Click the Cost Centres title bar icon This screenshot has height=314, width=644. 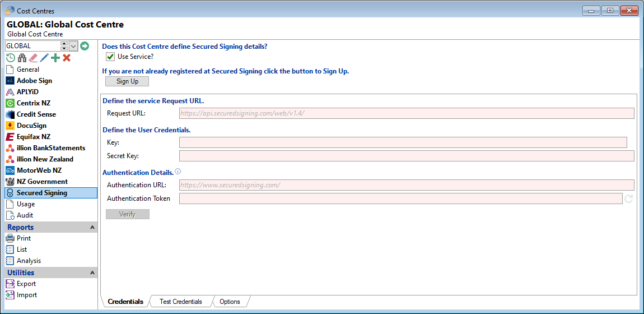tap(10, 11)
